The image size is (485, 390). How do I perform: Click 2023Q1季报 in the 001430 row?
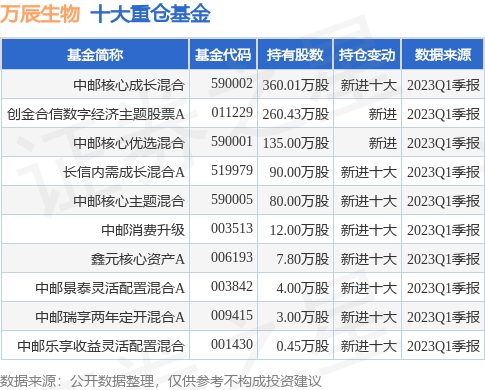pos(443,346)
